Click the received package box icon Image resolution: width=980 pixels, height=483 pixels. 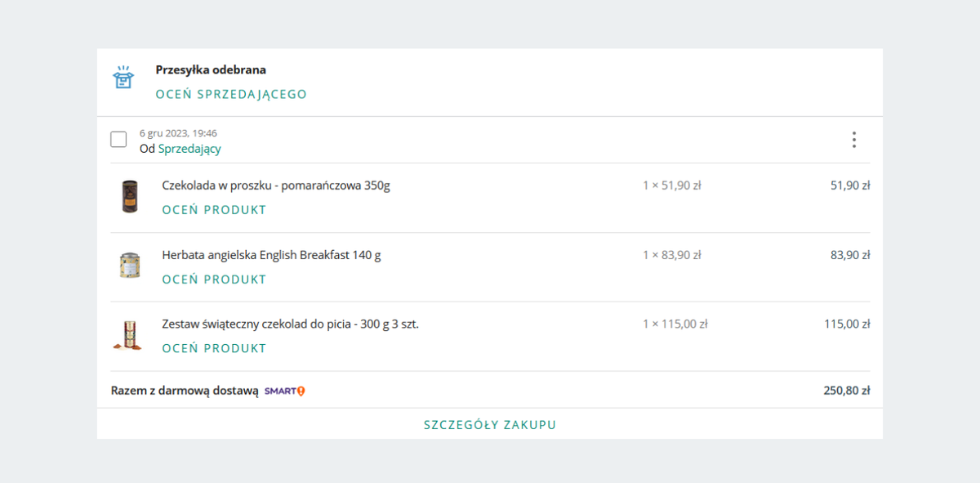pos(122,78)
